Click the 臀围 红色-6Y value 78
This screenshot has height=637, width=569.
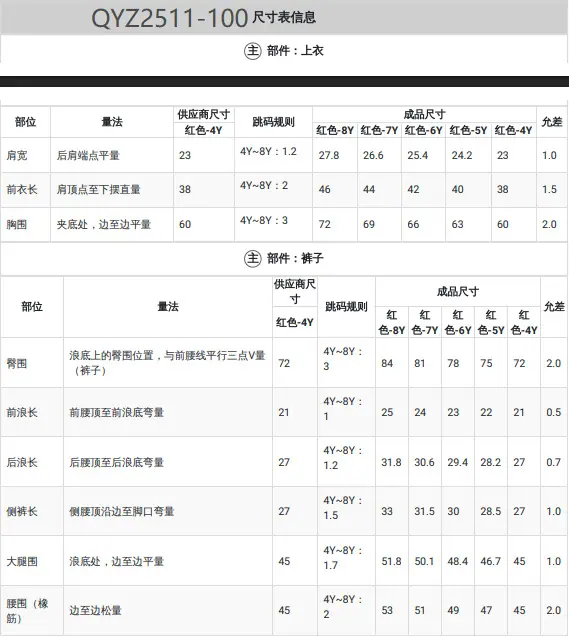(x=453, y=363)
